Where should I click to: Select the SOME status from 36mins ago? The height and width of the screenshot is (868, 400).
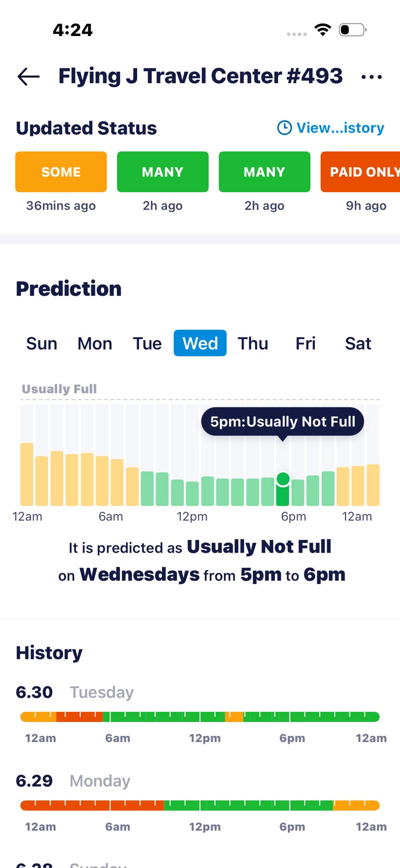pyautogui.click(x=61, y=172)
